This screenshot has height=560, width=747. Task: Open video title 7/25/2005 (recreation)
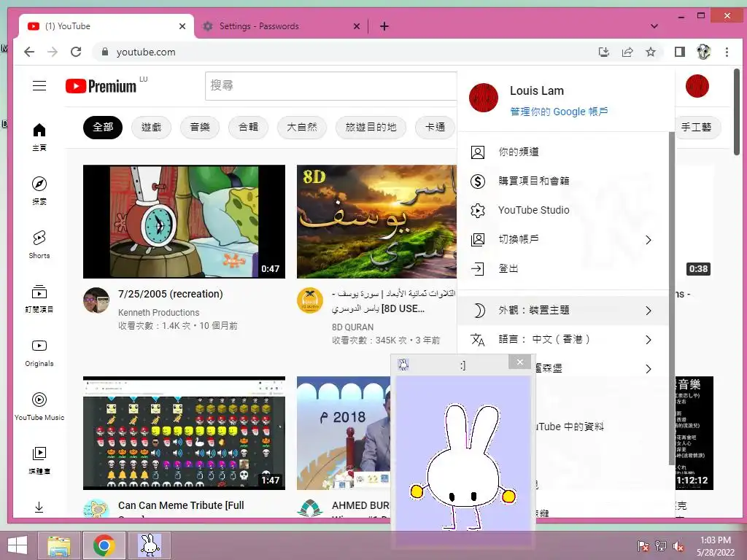(171, 294)
